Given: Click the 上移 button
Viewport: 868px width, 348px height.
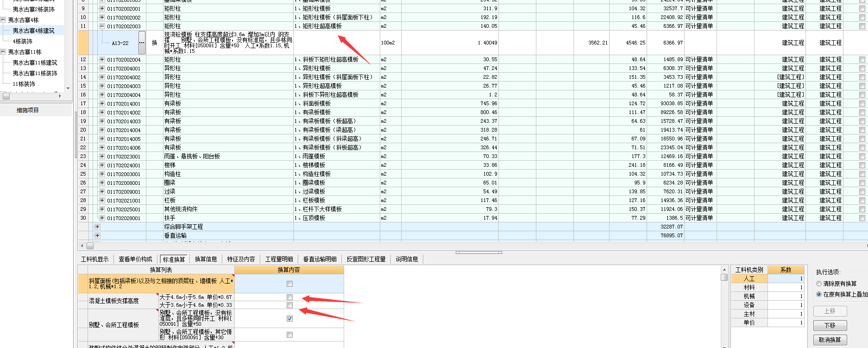Looking at the screenshot, I should [x=830, y=311].
